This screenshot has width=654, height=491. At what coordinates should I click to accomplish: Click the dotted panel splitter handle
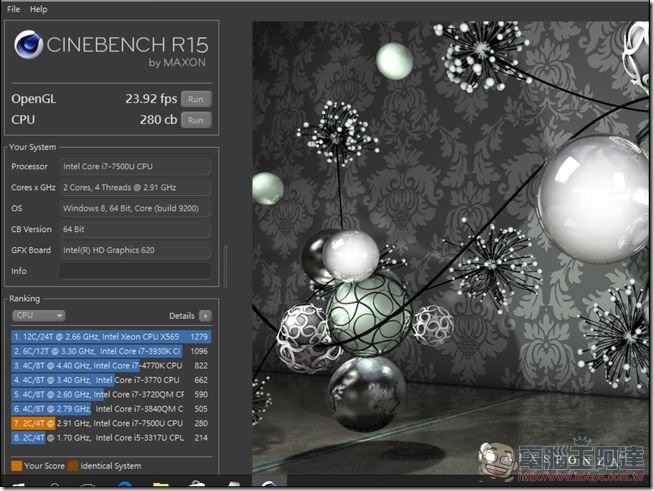click(226, 266)
